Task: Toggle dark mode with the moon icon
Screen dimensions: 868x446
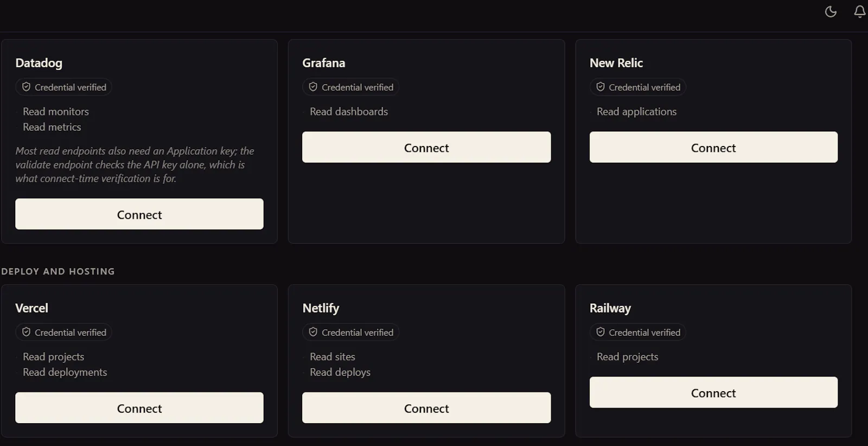Action: pos(831,11)
